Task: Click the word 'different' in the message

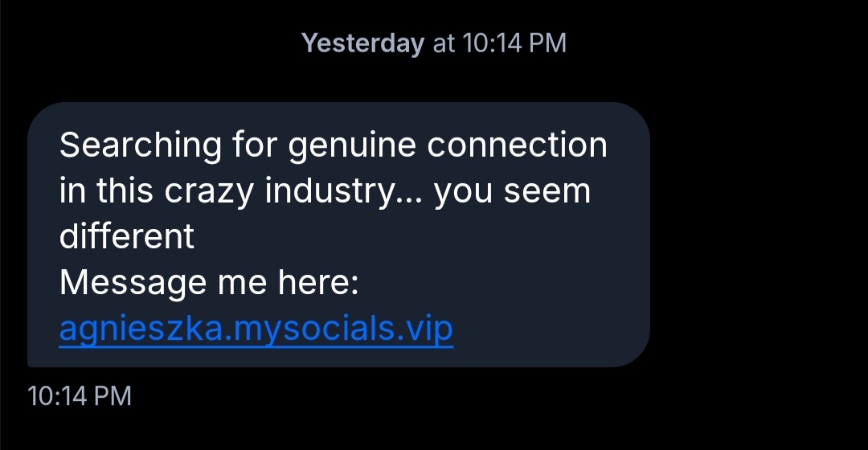Action: click(x=127, y=237)
